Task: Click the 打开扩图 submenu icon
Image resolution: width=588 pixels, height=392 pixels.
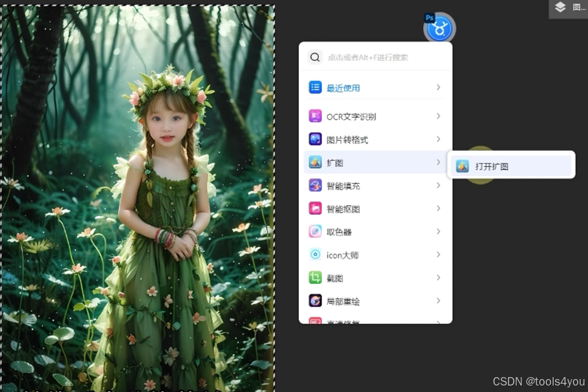Action: 463,166
